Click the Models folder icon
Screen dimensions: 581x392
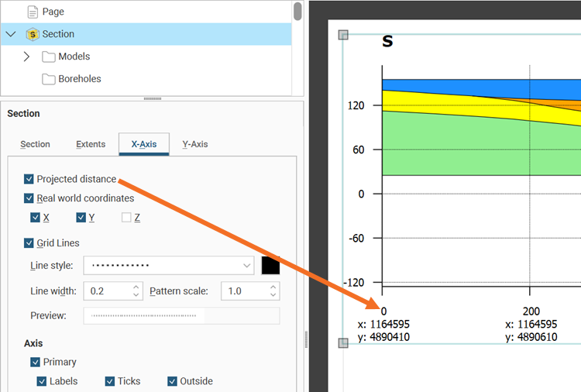click(x=49, y=57)
